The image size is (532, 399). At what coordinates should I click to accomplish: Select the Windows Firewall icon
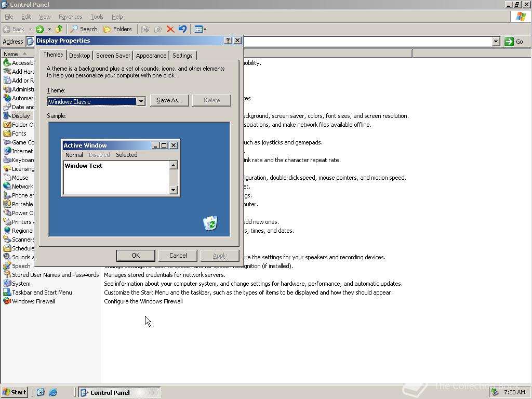[7, 301]
